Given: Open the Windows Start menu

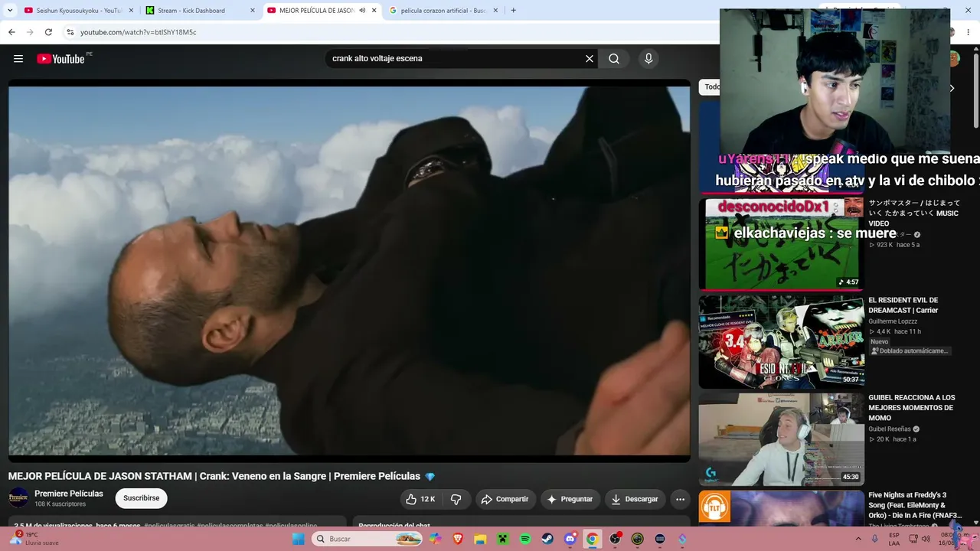Looking at the screenshot, I should [298, 539].
